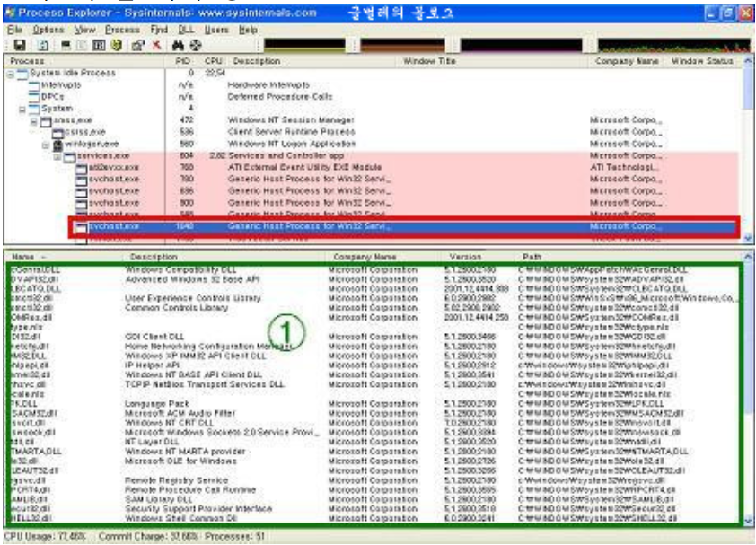Image resolution: width=756 pixels, height=545 pixels.
Task: Click the crosshair Find Window's Process icon
Action: tap(195, 45)
